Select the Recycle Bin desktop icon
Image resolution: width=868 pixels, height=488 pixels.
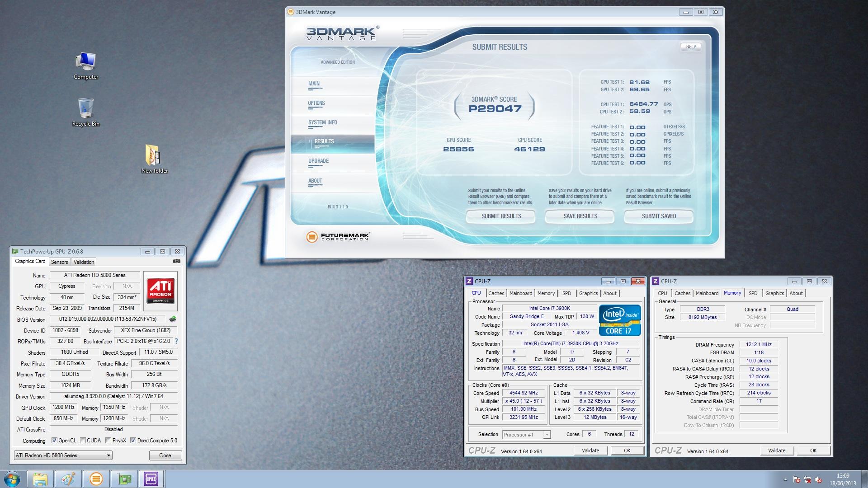pos(86,113)
